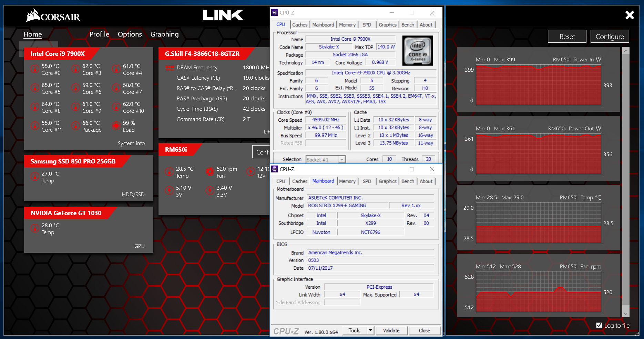The width and height of the screenshot is (644, 339).
Task: Click the Core #9 temperature sensor icon
Action: pos(75,107)
